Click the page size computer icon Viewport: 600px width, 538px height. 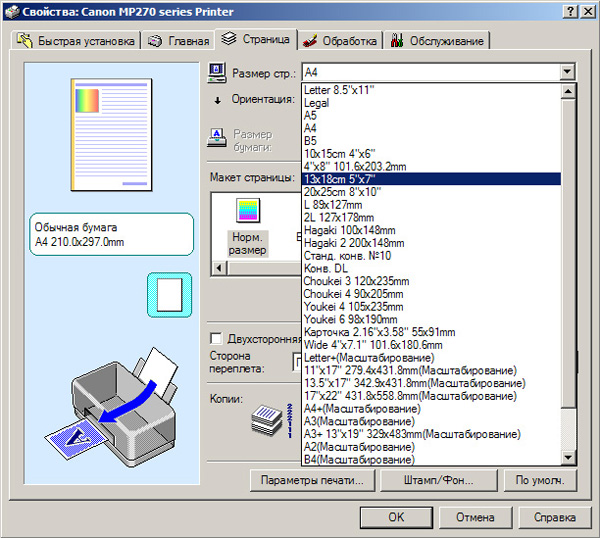point(217,72)
